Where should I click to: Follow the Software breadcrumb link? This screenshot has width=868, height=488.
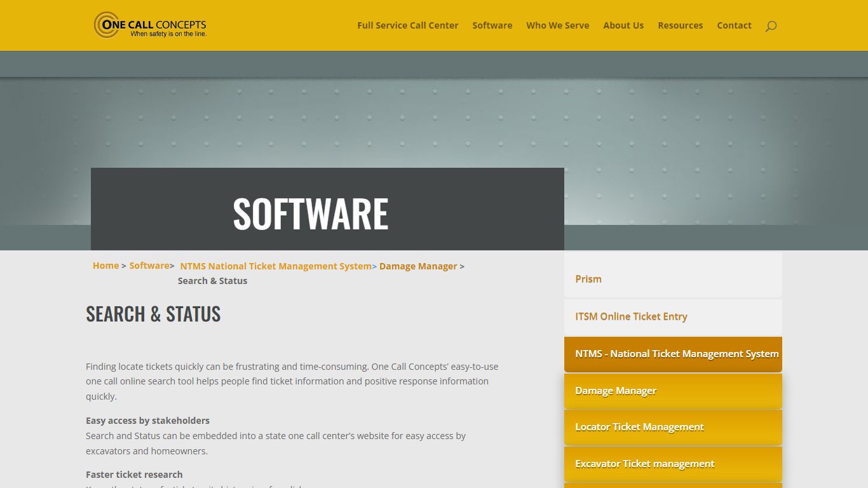click(x=149, y=266)
